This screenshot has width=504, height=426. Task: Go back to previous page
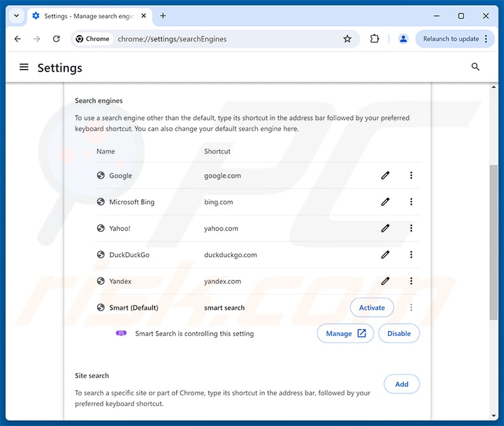[x=18, y=39]
